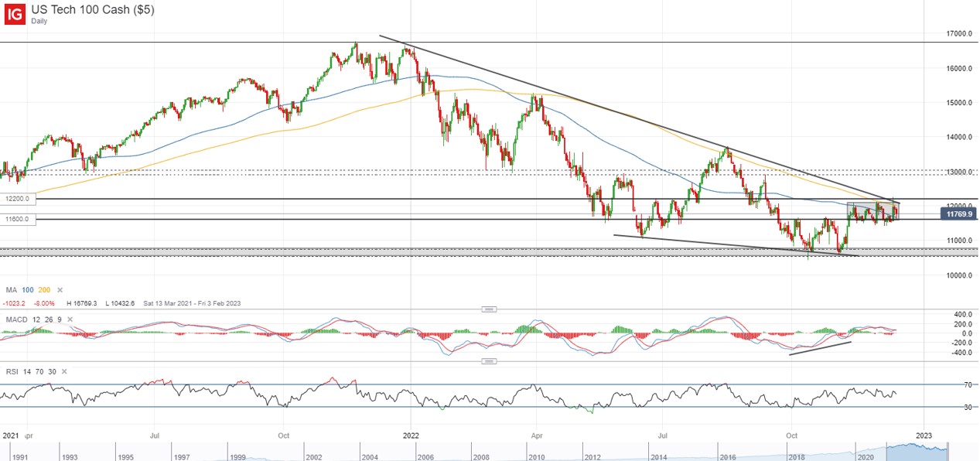Open RSI indicator settings label
The image size is (980, 461).
12,372
